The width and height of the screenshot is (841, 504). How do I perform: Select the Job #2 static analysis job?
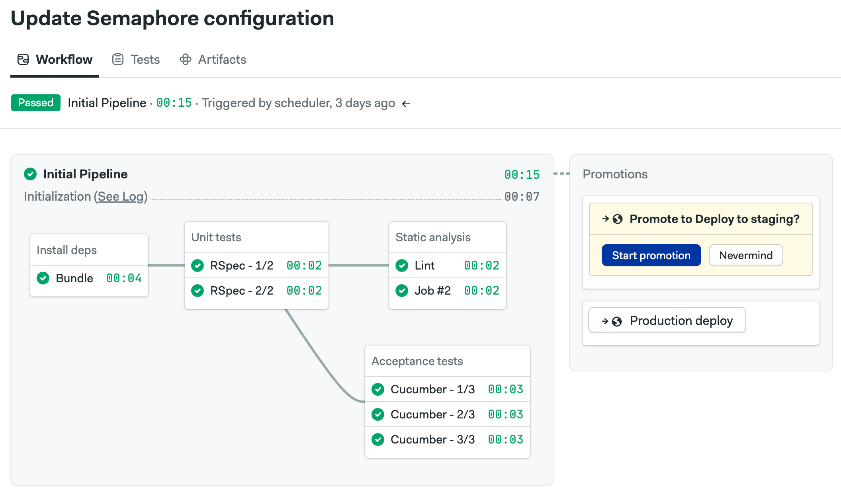432,291
